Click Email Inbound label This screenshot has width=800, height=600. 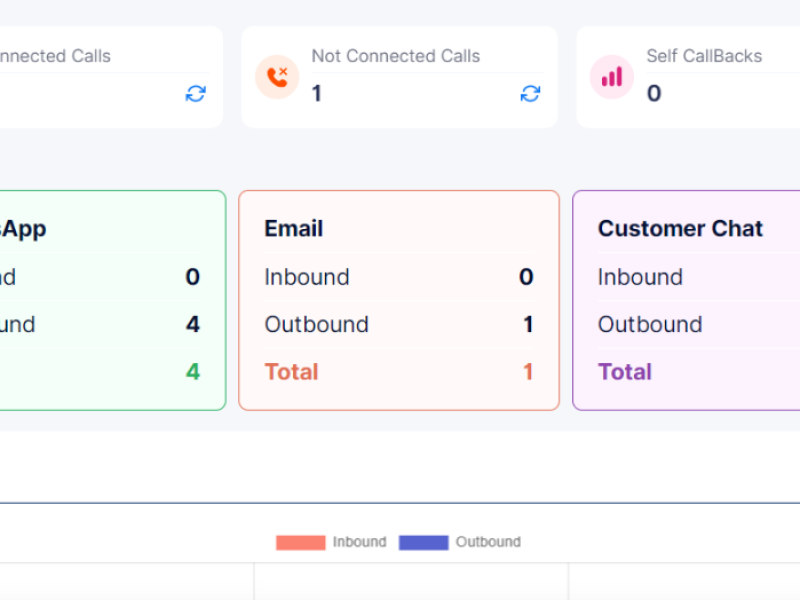tap(307, 277)
